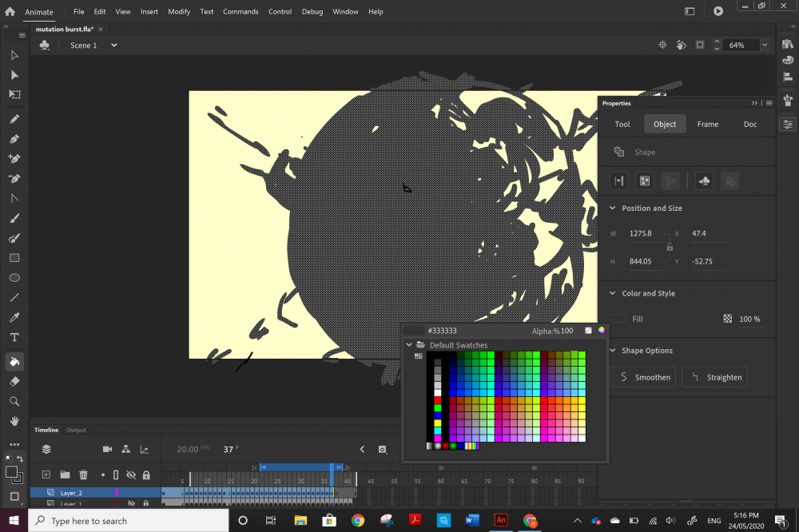Toggle visibility of all layers
799x532 pixels.
pyautogui.click(x=131, y=474)
